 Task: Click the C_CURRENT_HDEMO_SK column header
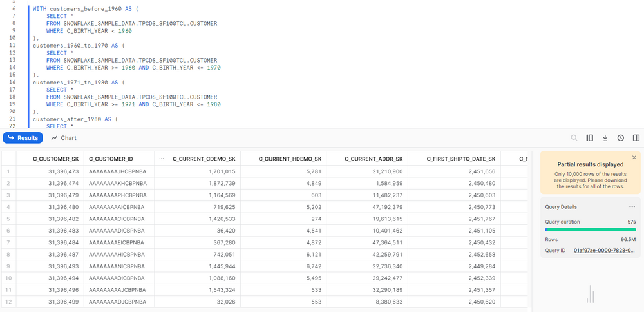pos(289,159)
